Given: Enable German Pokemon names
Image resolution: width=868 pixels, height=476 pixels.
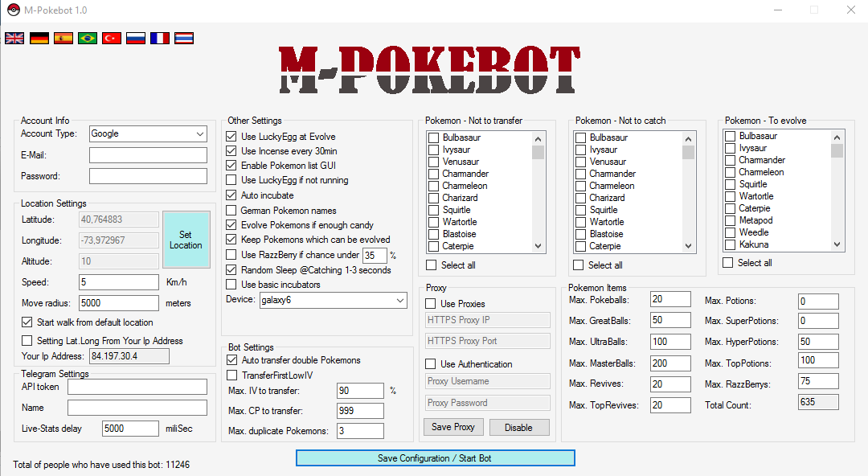Looking at the screenshot, I should (x=231, y=211).
